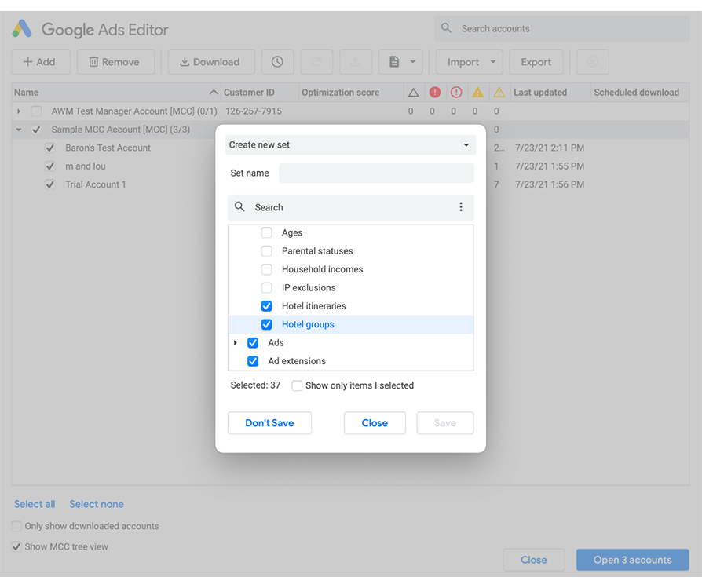Uncheck the Ads checkbox
702x588 pixels.
tap(253, 343)
